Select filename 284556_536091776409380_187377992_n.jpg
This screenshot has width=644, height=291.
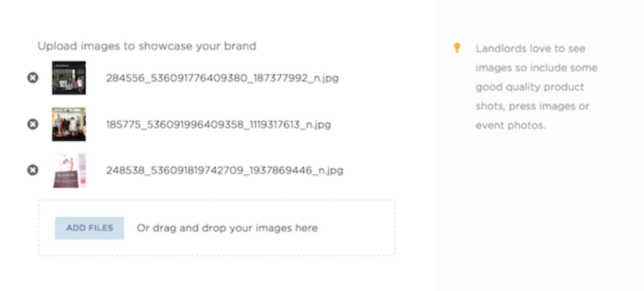[x=222, y=78]
